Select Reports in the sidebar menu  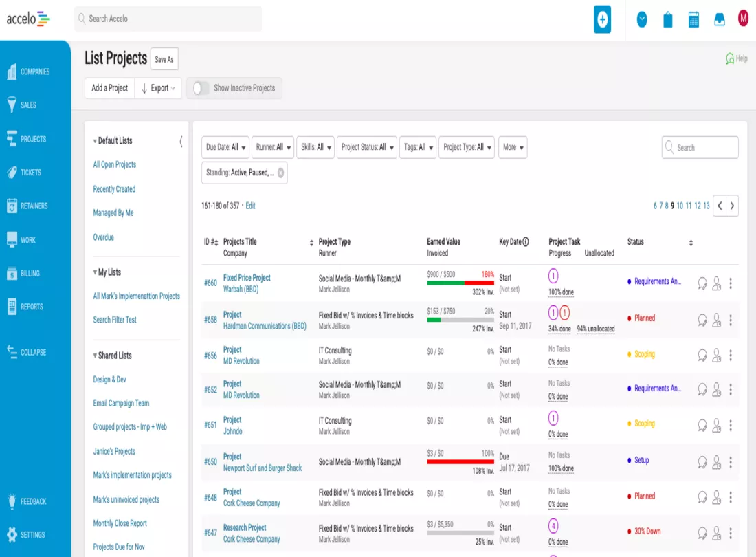pyautogui.click(x=32, y=307)
